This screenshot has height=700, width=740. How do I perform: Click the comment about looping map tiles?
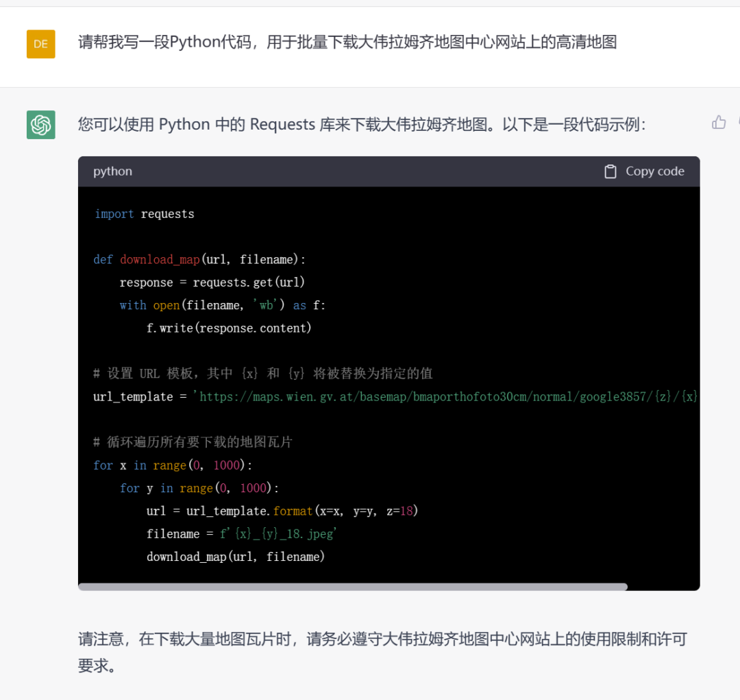point(193,442)
